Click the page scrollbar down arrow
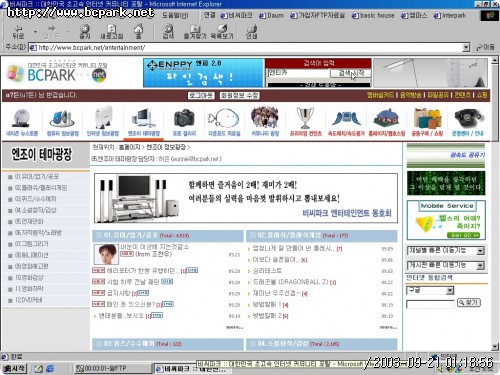The width and height of the screenshot is (500, 375). pyautogui.click(x=495, y=346)
